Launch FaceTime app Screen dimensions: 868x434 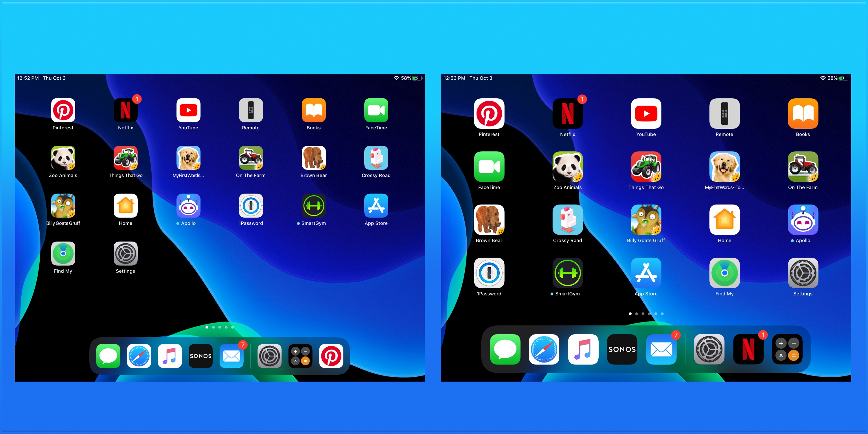pos(375,110)
